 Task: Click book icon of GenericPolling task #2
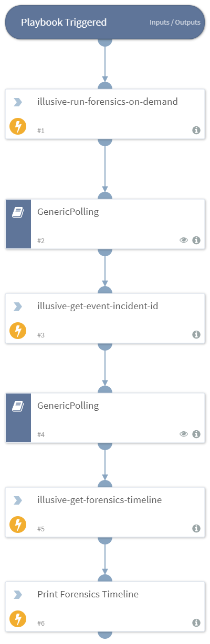point(18,212)
